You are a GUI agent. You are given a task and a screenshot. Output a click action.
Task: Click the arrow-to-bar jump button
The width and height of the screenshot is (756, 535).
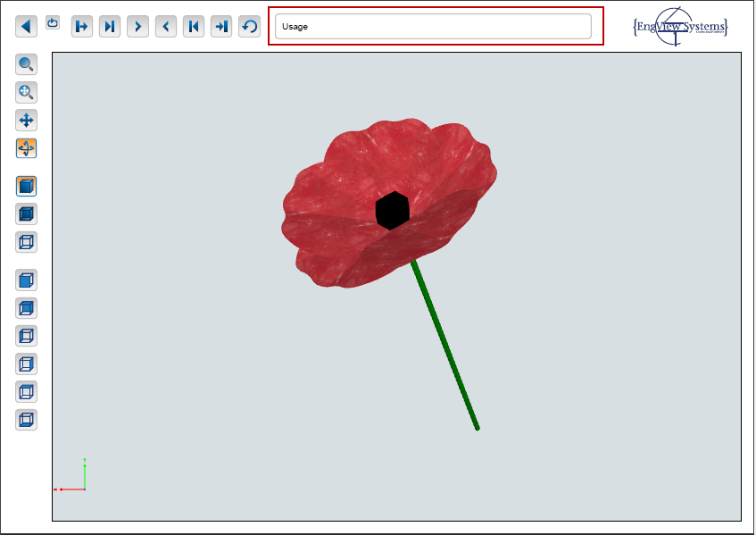point(221,27)
